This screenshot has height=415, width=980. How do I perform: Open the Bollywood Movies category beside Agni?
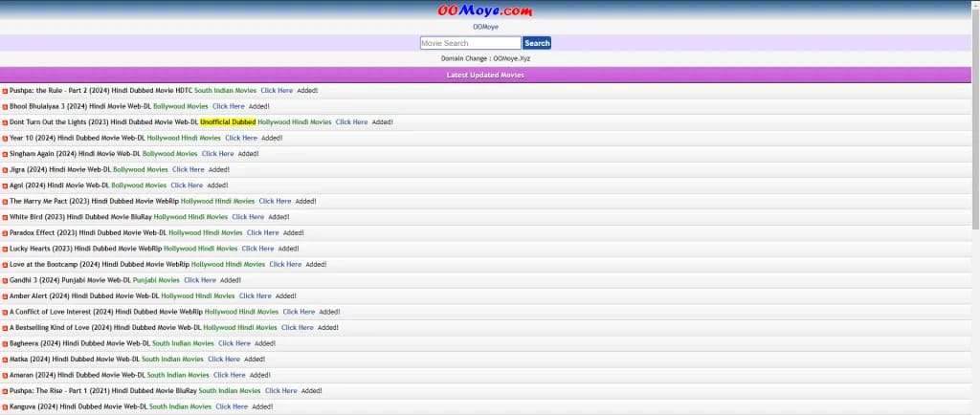tap(138, 186)
